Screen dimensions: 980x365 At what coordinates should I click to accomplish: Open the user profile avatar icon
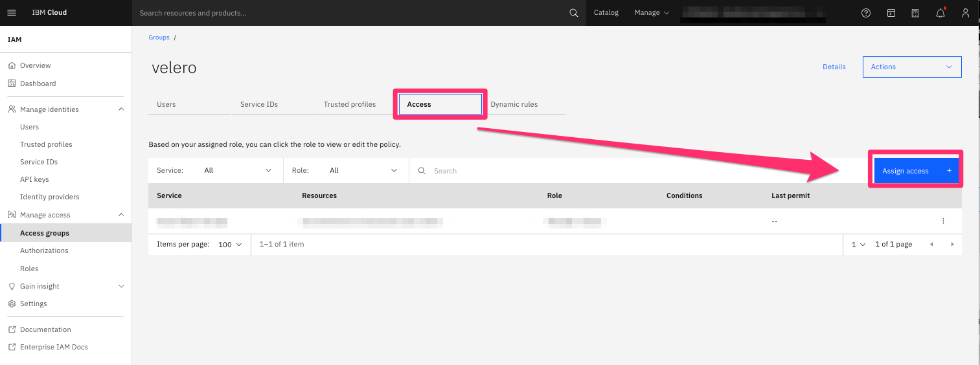pyautogui.click(x=966, y=13)
